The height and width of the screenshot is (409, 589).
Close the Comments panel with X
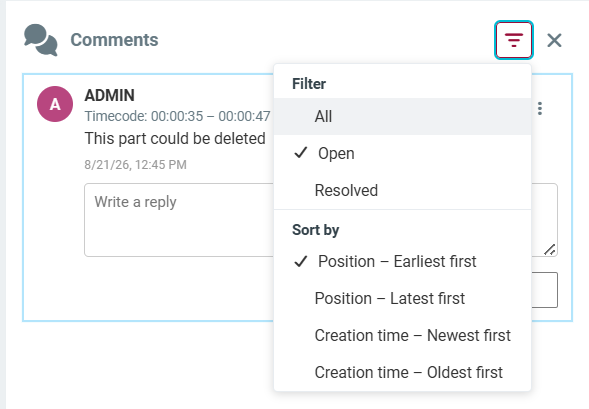point(554,41)
